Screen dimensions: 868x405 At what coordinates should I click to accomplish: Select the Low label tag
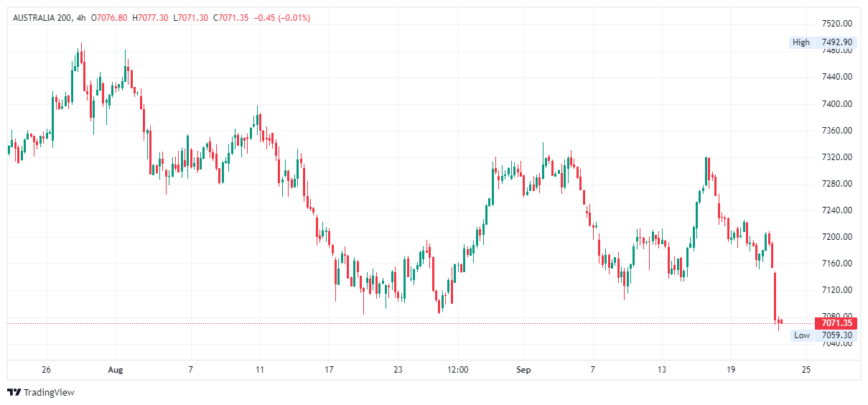click(801, 335)
